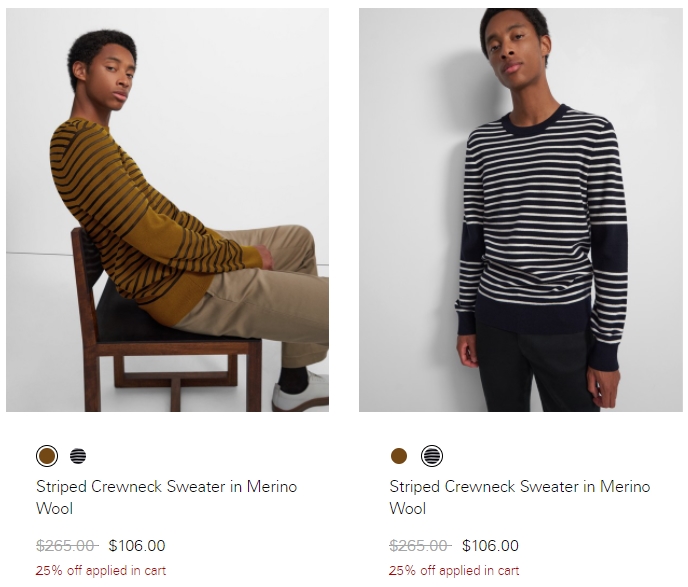Open left Striped Crewneck Sweater in Merino Wool title
The image size is (688, 587).
[166, 498]
